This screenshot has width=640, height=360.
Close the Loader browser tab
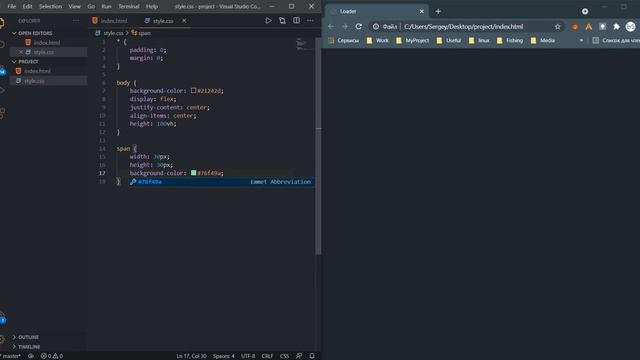[x=422, y=11]
